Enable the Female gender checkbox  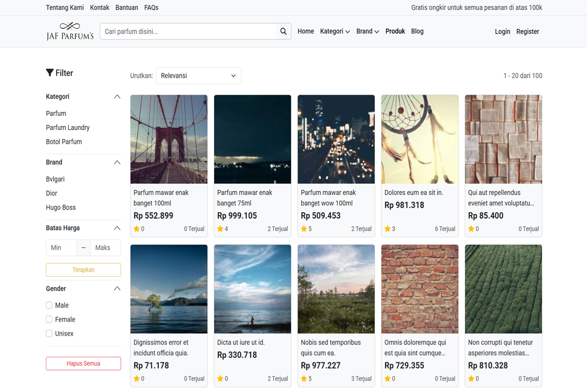(49, 319)
